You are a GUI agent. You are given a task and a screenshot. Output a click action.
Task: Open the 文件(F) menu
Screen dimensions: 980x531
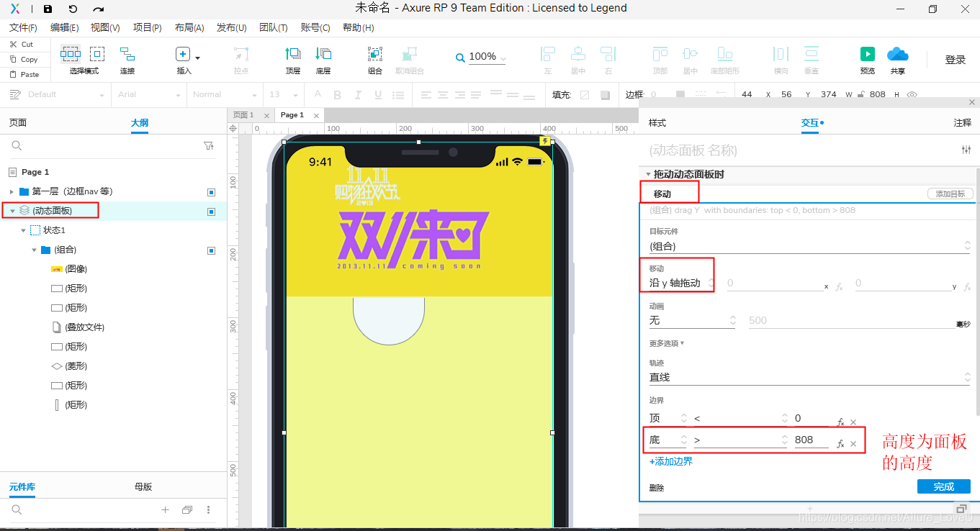coord(24,27)
